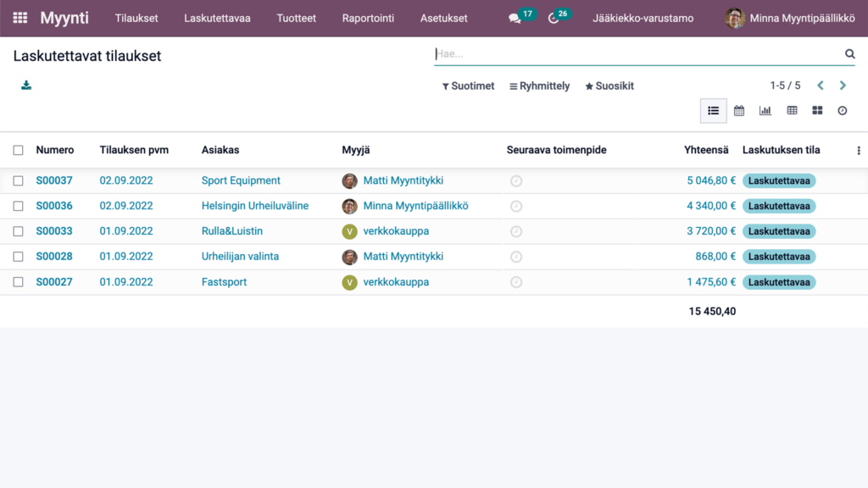Screen dimensions: 868x488
Task: Open the Ryhmittely grouping dropdown
Action: click(540, 86)
